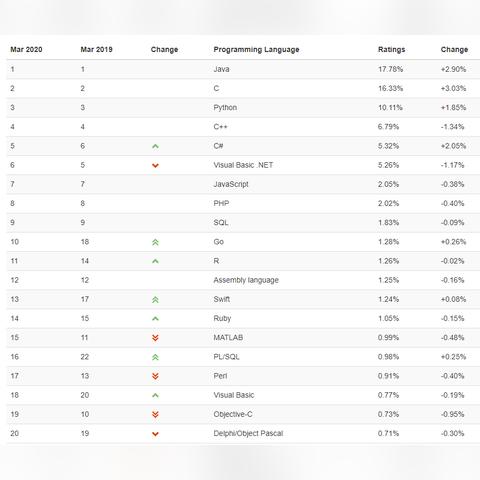Click the Programming Language column header
This screenshot has width=480, height=480.
coord(256,50)
